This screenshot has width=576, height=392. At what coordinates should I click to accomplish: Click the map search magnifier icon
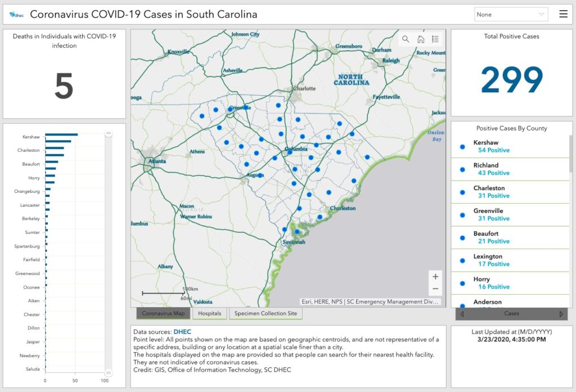click(x=406, y=39)
